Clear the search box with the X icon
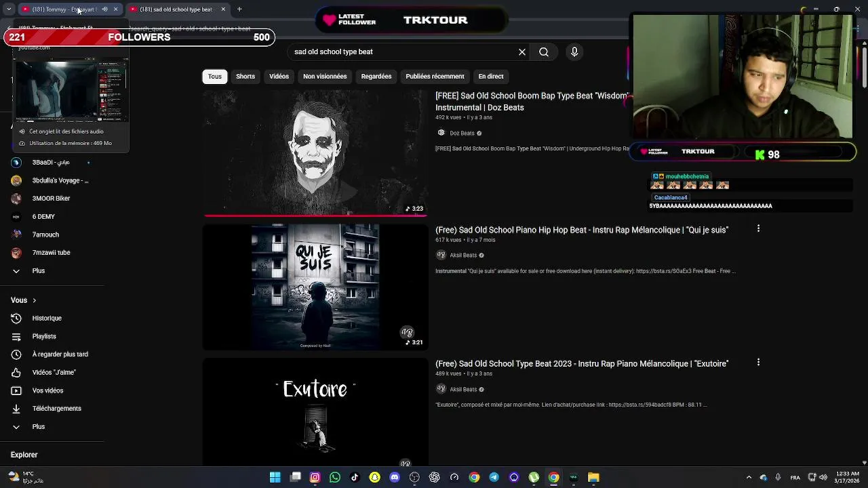Viewport: 868px width, 488px height. [522, 52]
